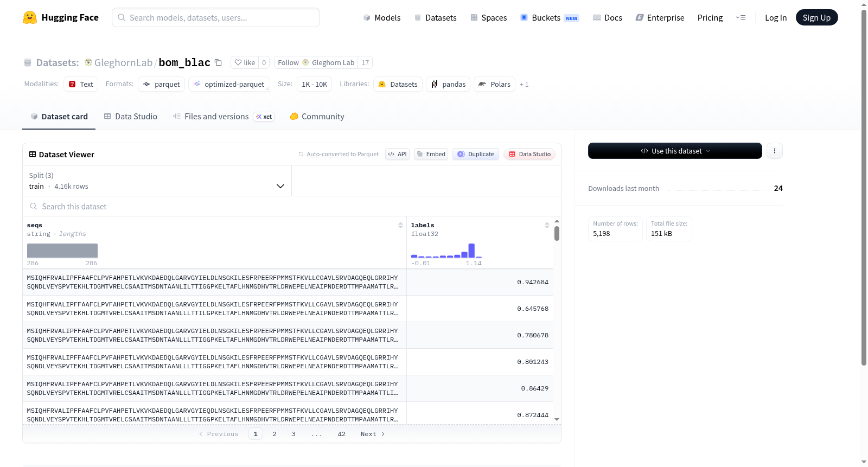Click Log In
Screen dimensions: 868x467
pos(776,18)
